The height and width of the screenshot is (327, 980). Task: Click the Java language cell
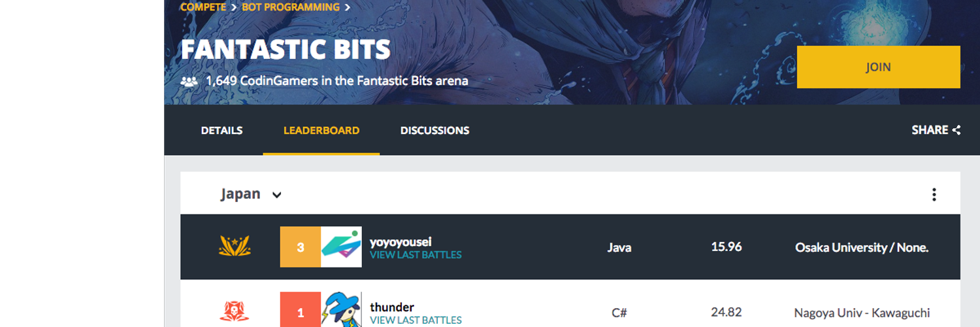tap(619, 247)
